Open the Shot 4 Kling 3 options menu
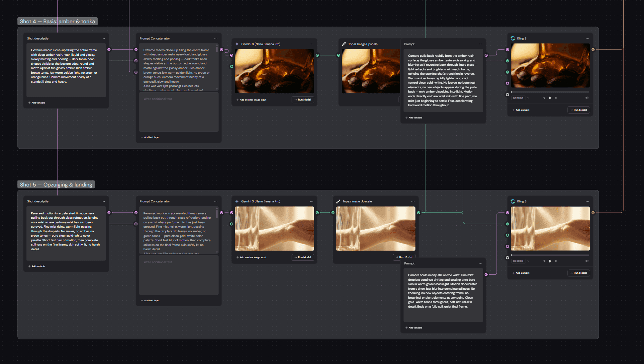Viewport: 644px width, 364px height. pos(587,38)
